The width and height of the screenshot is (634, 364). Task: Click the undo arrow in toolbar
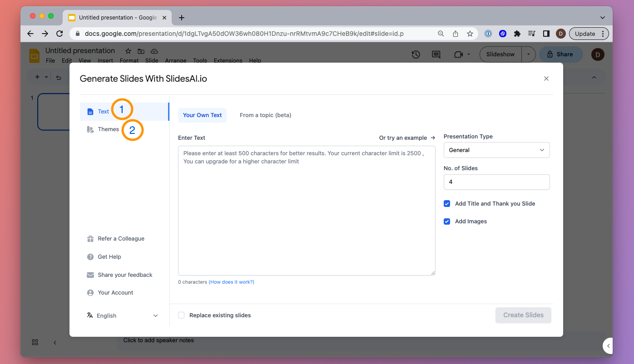tap(59, 77)
